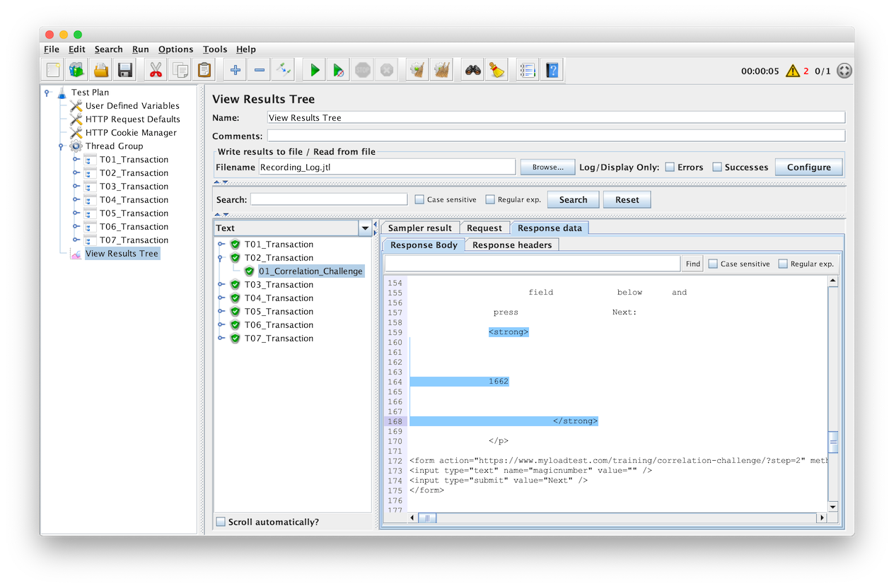Expand T05_Transaction in the results list
894x588 pixels.
click(221, 312)
